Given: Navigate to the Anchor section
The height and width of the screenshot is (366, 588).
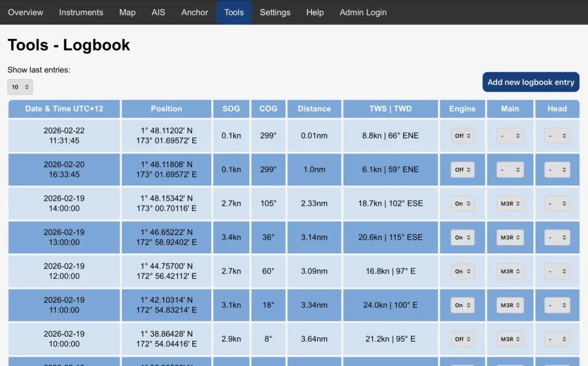Looking at the screenshot, I should pos(195,12).
